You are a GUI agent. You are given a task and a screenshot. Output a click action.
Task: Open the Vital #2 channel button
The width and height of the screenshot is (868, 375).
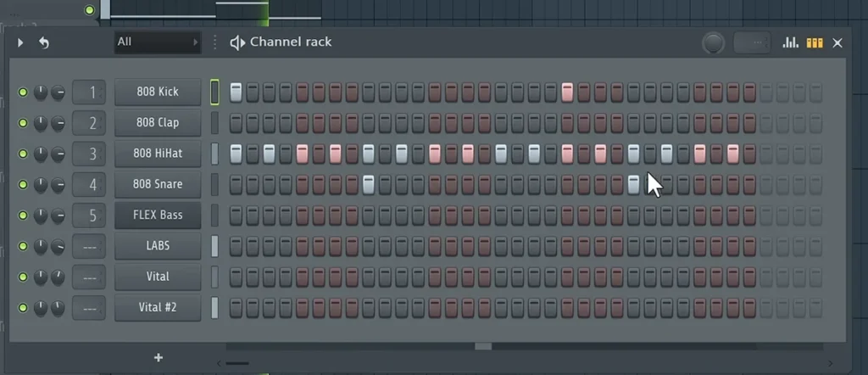click(158, 307)
